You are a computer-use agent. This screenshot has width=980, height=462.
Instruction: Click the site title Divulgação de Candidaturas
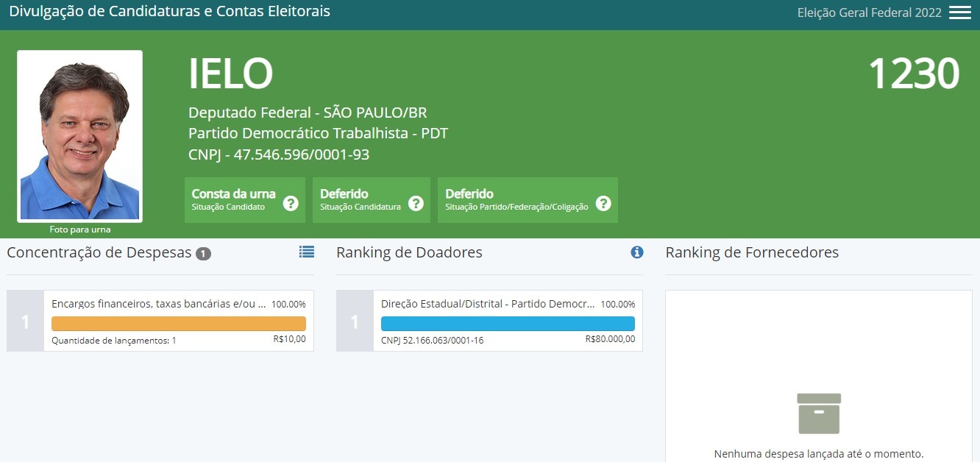tap(169, 12)
